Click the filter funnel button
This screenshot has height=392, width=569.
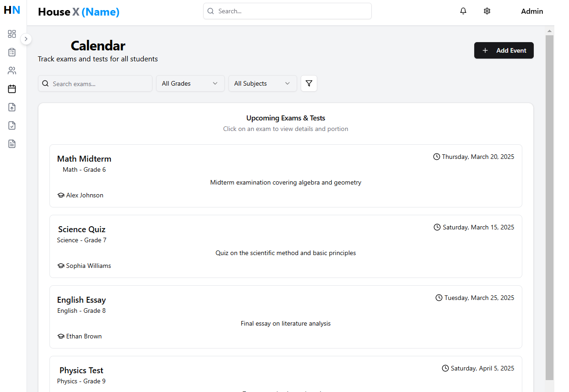point(309,83)
